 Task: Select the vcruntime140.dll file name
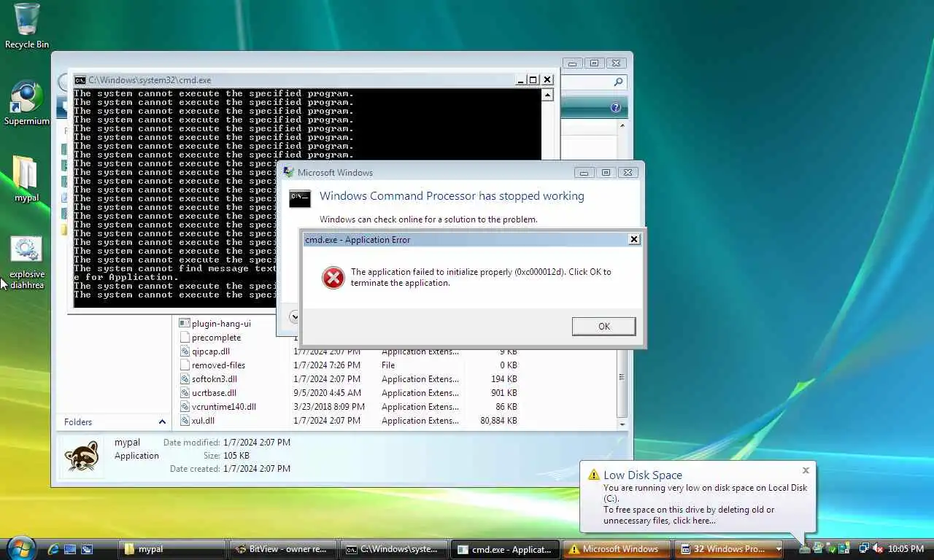click(223, 407)
